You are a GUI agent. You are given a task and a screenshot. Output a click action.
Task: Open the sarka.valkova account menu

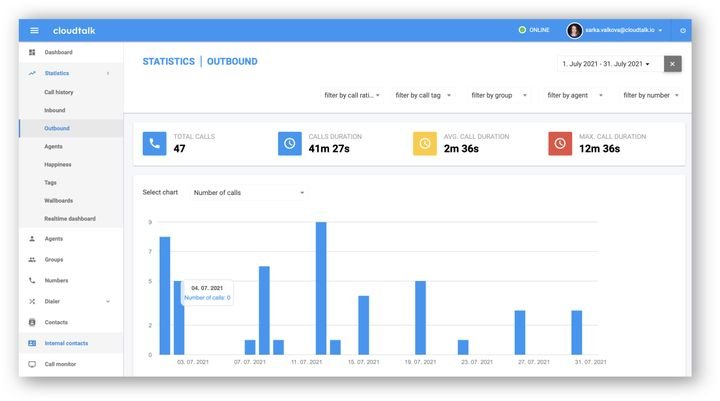pos(616,31)
